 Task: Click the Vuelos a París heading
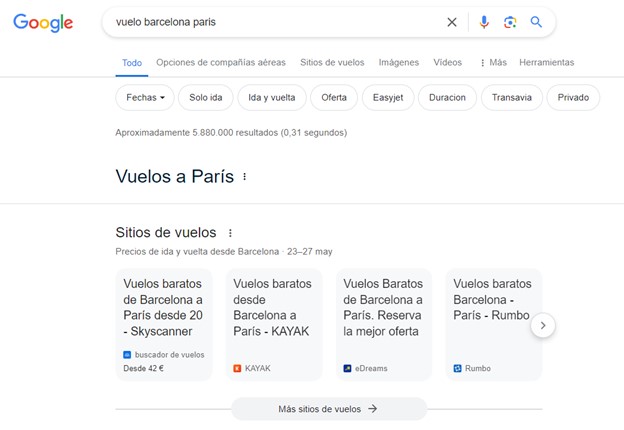[175, 176]
